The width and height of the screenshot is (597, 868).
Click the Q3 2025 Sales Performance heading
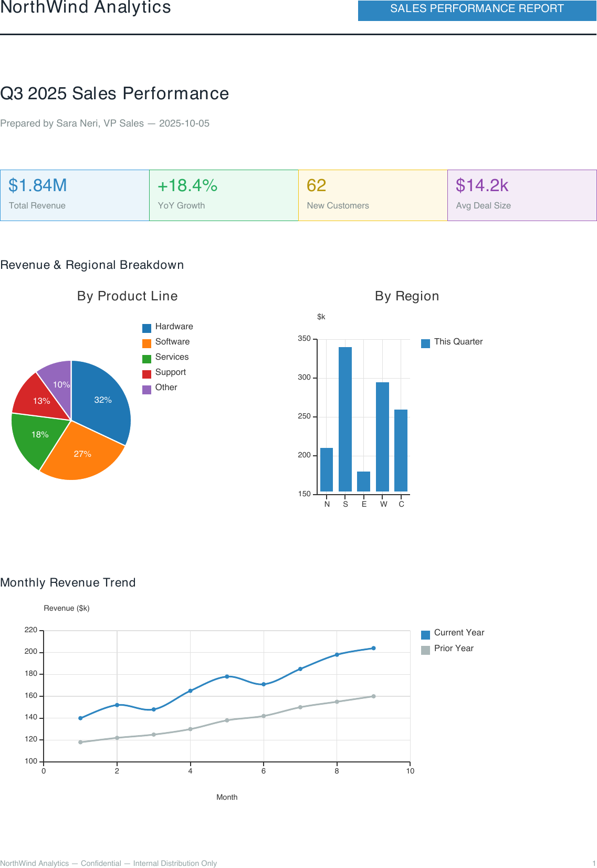pos(114,93)
